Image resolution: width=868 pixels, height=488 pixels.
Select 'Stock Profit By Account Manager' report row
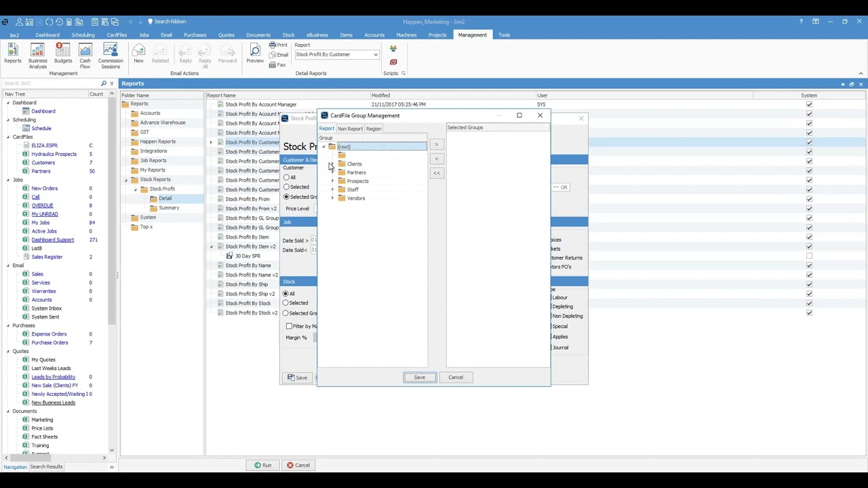261,104
